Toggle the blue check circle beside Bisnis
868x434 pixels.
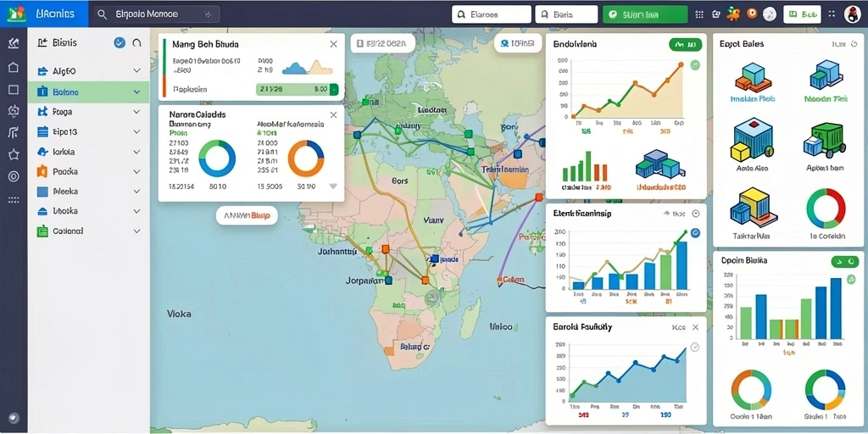[119, 42]
